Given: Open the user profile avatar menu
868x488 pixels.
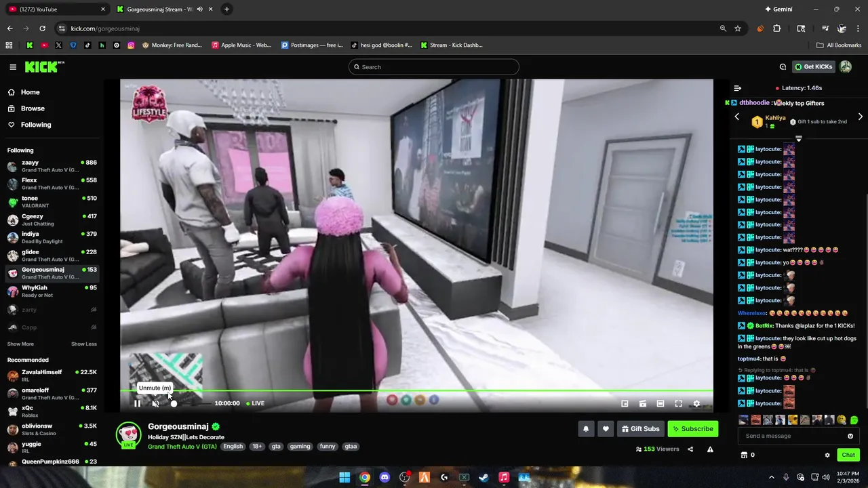Looking at the screenshot, I should click(846, 66).
